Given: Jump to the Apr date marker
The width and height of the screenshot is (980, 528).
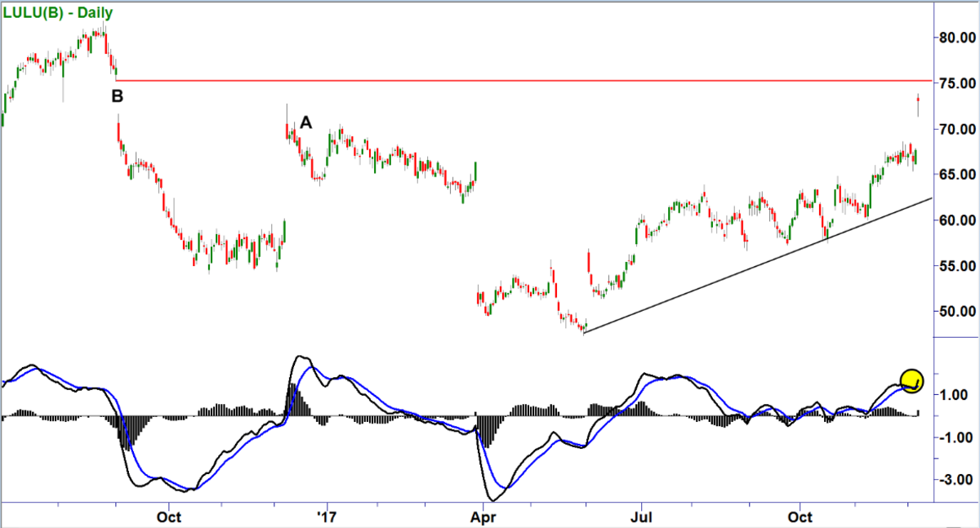Looking at the screenshot, I should point(483,517).
